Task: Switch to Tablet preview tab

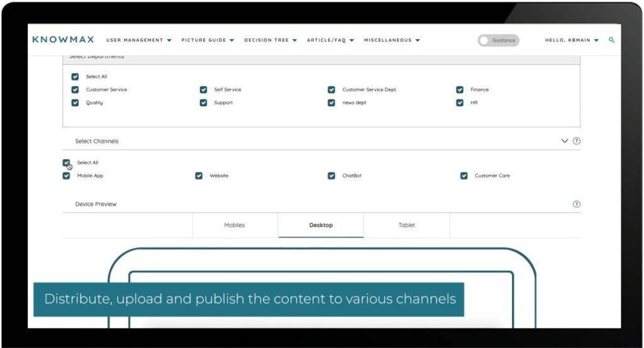Action: [407, 225]
